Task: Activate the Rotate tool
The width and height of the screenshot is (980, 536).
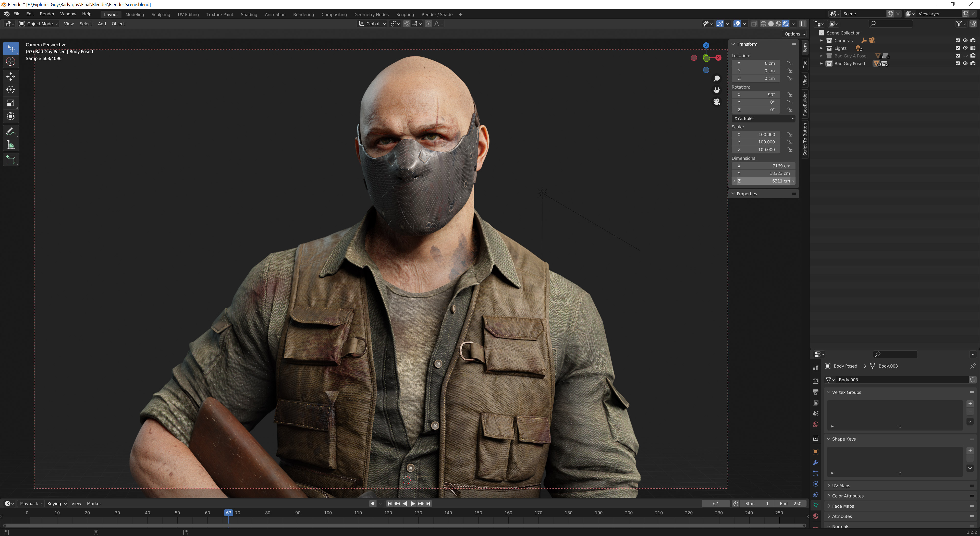Action: pyautogui.click(x=11, y=90)
